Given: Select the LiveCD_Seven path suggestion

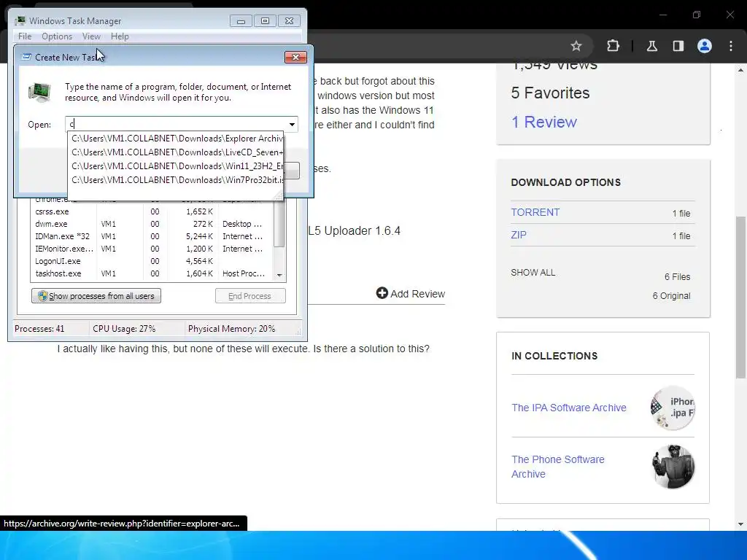Looking at the screenshot, I should [x=176, y=152].
